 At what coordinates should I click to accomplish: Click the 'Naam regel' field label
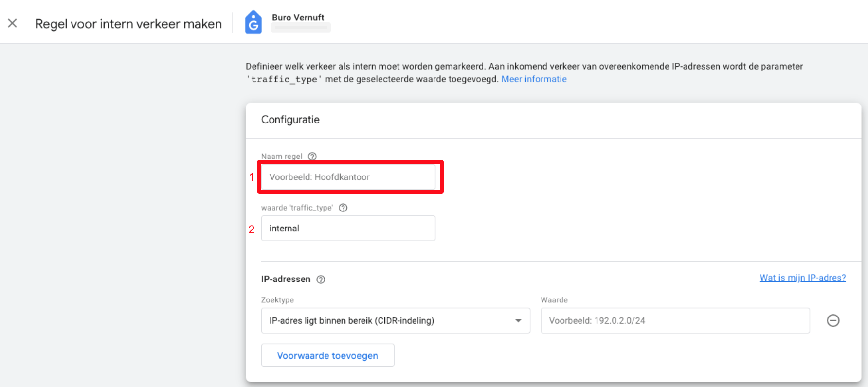click(282, 156)
